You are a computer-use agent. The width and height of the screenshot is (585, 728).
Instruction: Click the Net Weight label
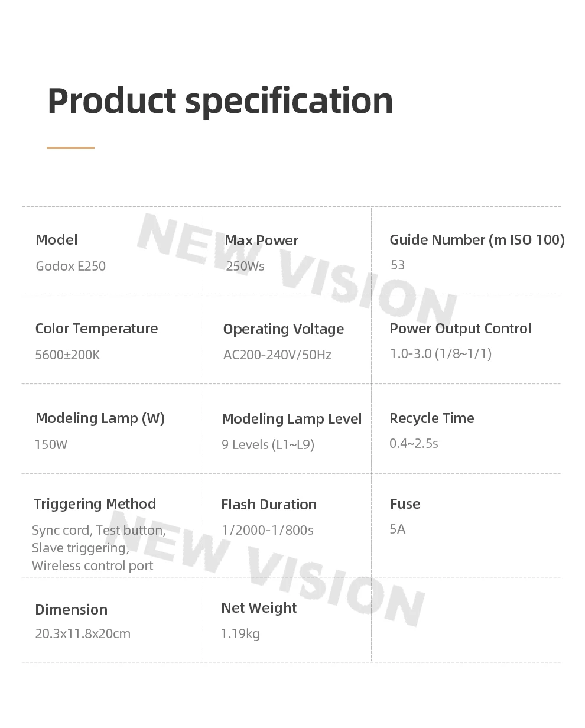(259, 608)
